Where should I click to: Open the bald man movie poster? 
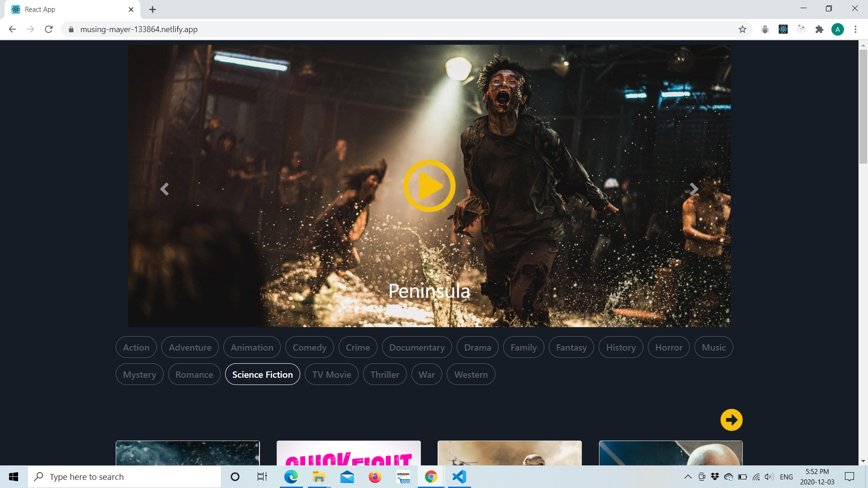670,453
